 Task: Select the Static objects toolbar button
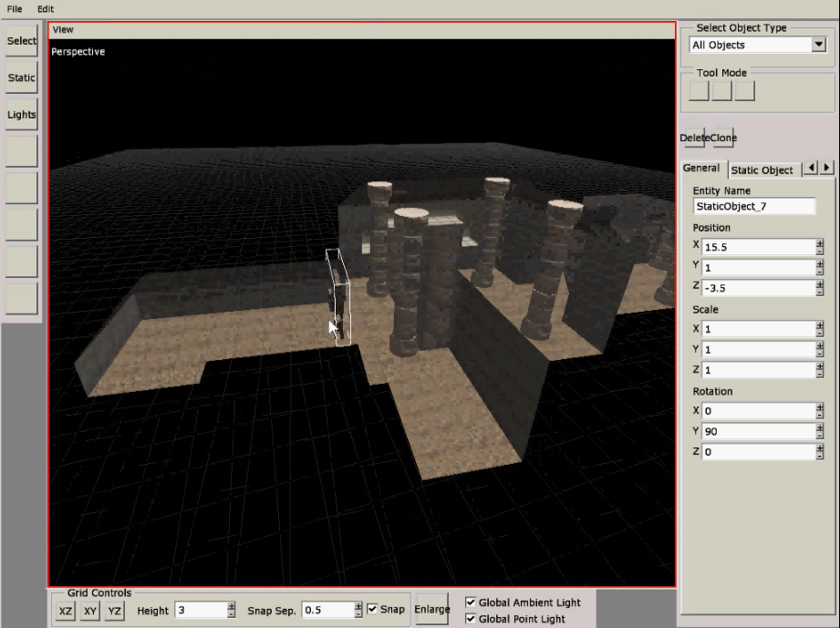pyautogui.click(x=21, y=77)
